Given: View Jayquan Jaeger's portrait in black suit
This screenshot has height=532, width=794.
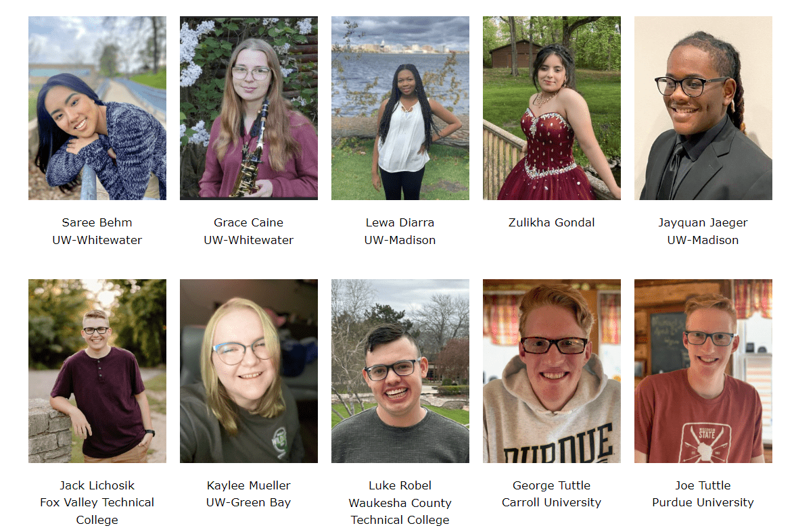Looking at the screenshot, I should [703, 107].
